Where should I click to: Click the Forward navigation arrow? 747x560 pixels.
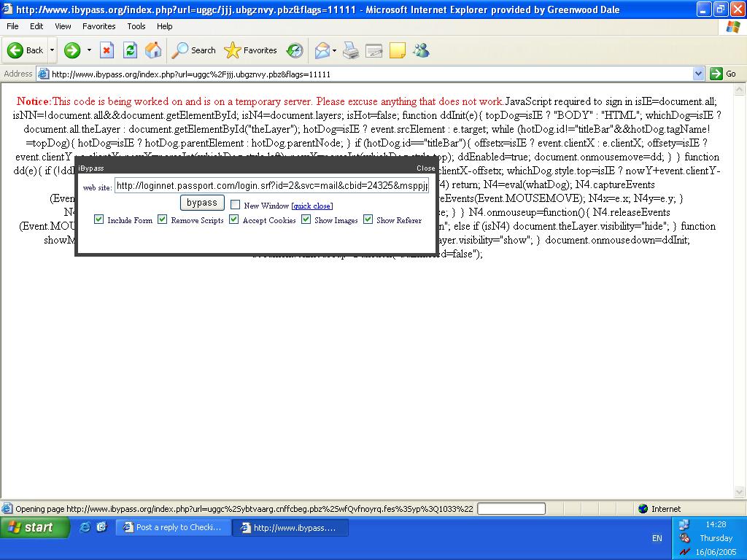pyautogui.click(x=71, y=50)
